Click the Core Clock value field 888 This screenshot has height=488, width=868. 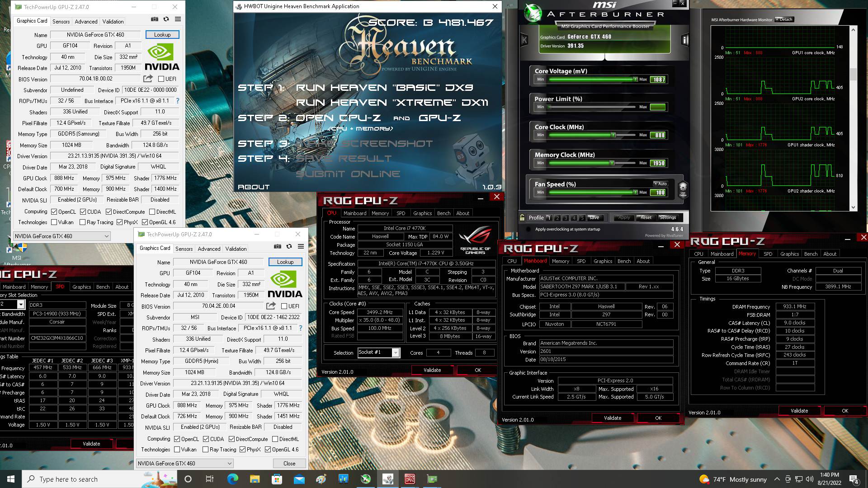pos(658,135)
